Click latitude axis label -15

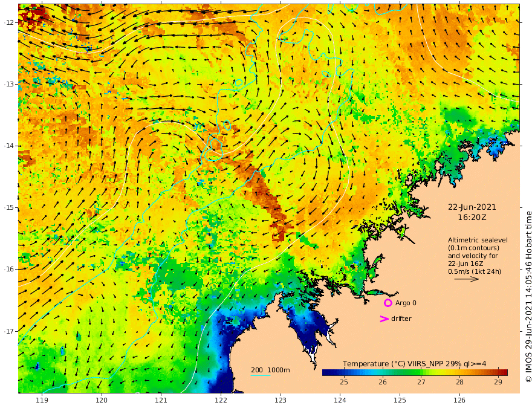9,207
